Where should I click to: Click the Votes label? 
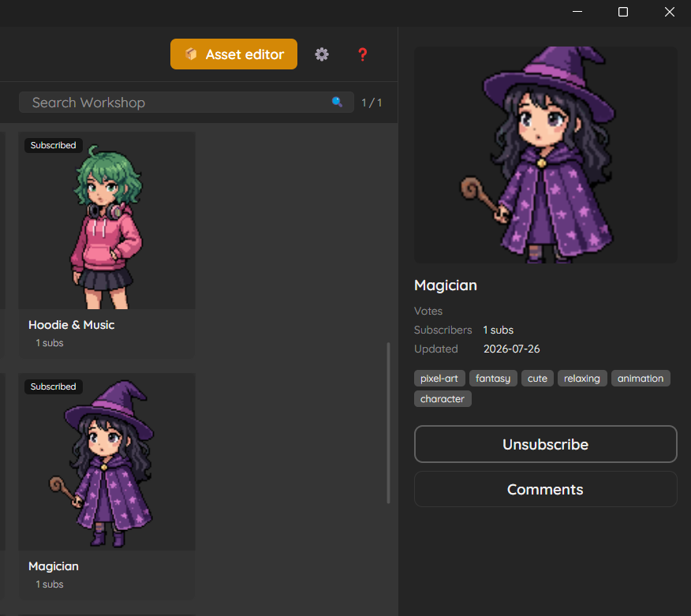coord(428,311)
